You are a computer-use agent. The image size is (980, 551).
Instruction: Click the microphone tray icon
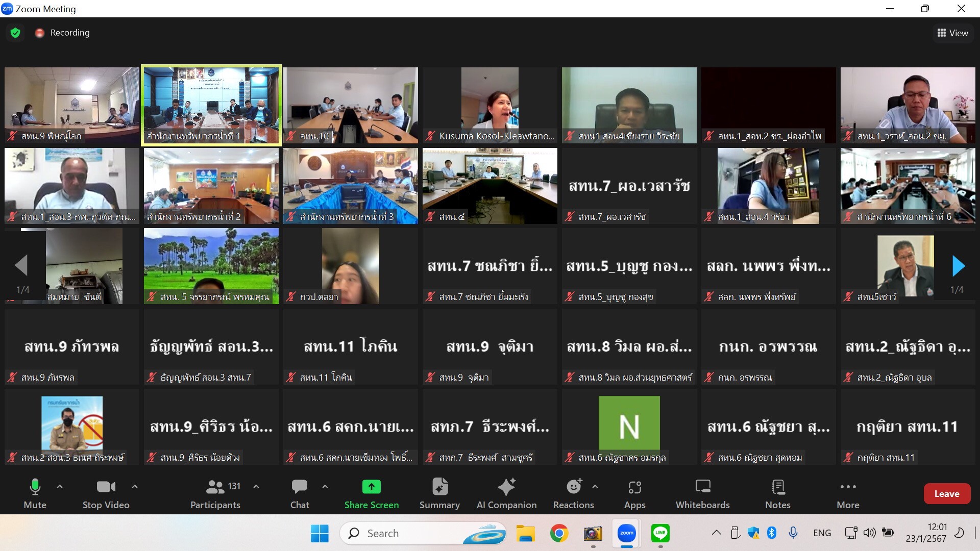pyautogui.click(x=793, y=533)
